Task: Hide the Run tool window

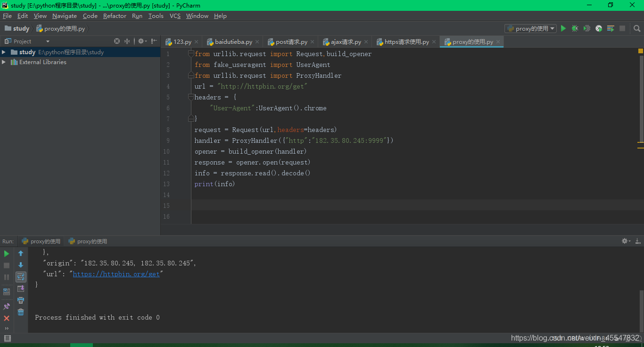Action: click(x=637, y=241)
